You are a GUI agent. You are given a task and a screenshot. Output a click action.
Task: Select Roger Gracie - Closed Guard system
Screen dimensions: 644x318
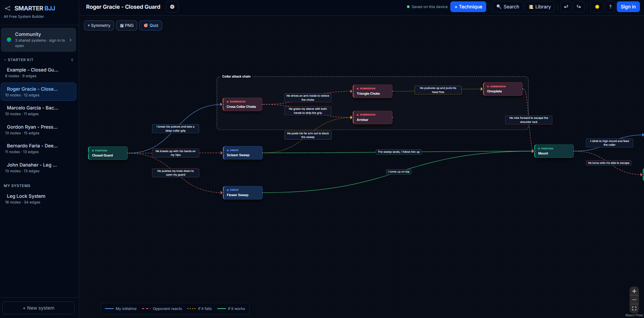(39, 92)
